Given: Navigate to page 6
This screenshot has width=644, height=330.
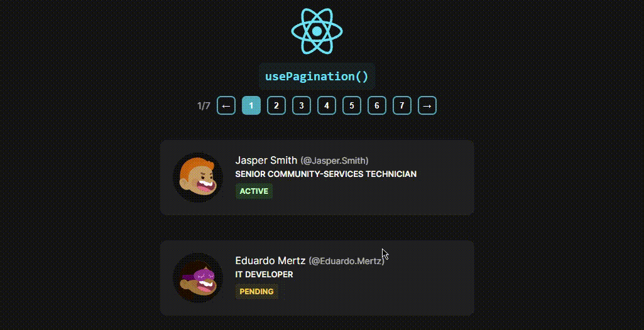Looking at the screenshot, I should tap(376, 106).
